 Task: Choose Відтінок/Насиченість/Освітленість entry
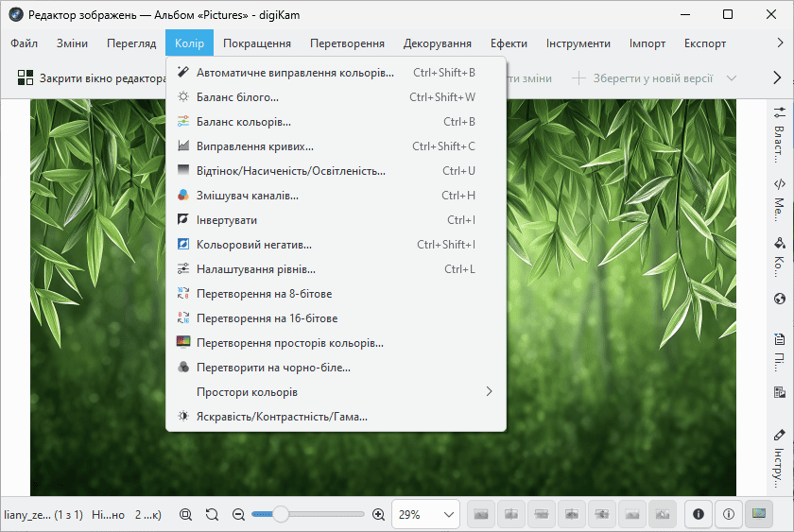tap(336, 171)
